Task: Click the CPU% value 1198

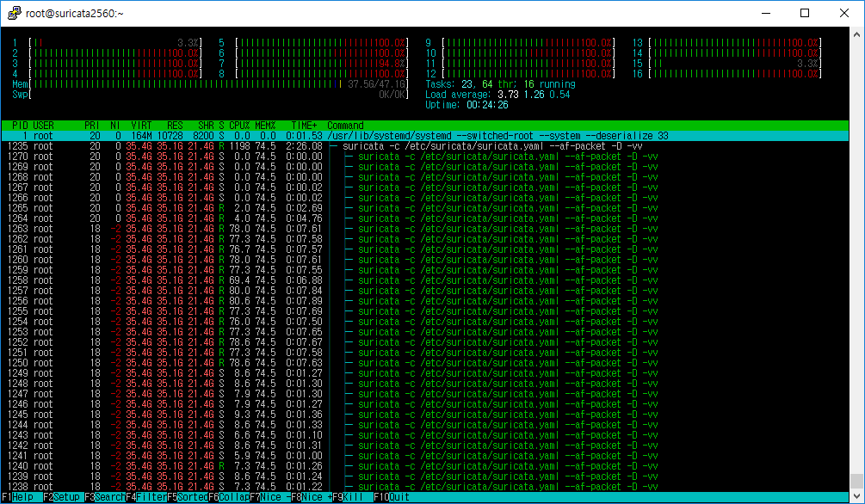Action: coord(239,147)
